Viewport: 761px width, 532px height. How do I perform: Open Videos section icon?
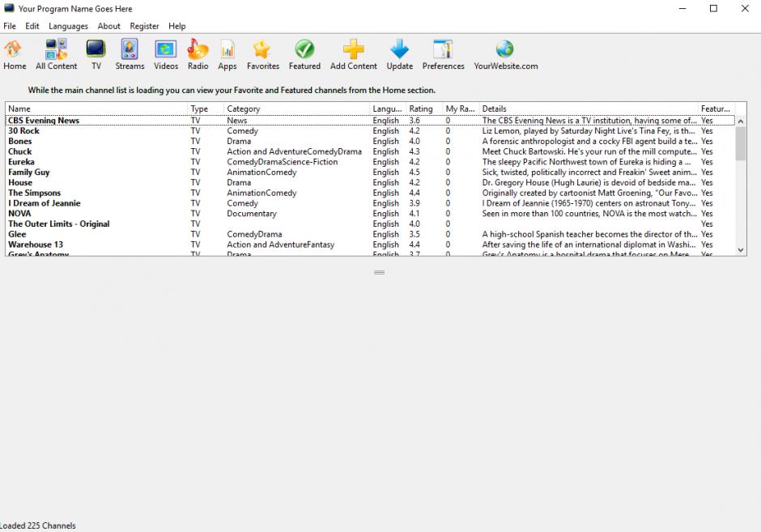pos(165,49)
